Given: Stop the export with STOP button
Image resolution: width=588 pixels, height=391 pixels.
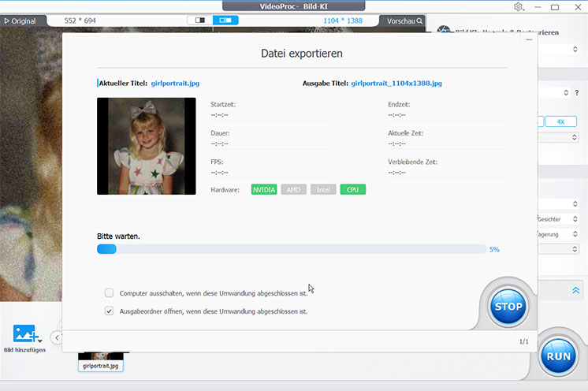Looking at the screenshot, I should point(508,307).
